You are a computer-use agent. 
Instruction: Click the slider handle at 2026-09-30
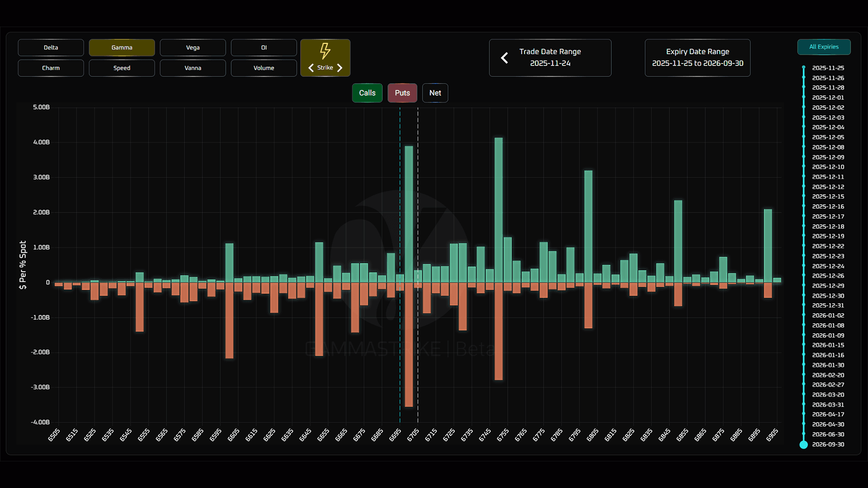[x=803, y=445]
